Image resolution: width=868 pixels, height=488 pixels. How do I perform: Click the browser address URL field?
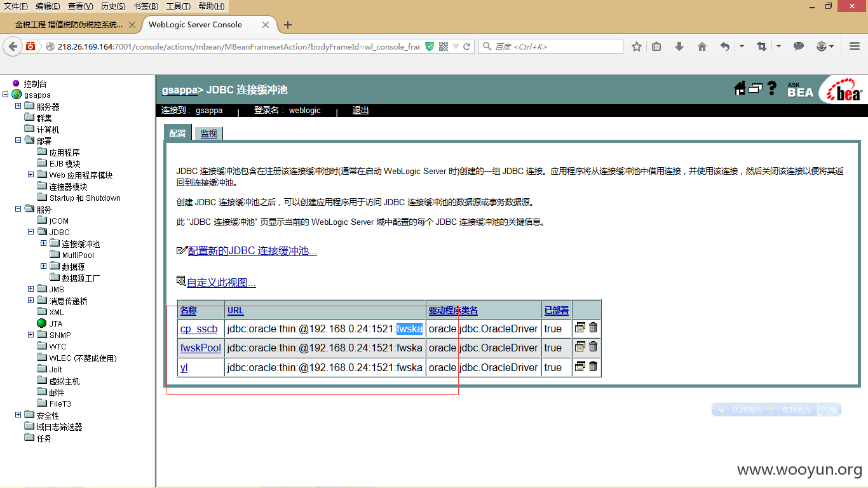tap(239, 46)
